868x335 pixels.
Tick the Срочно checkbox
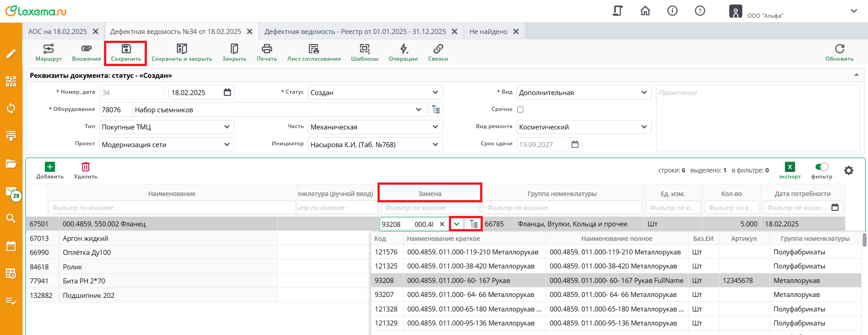(520, 110)
